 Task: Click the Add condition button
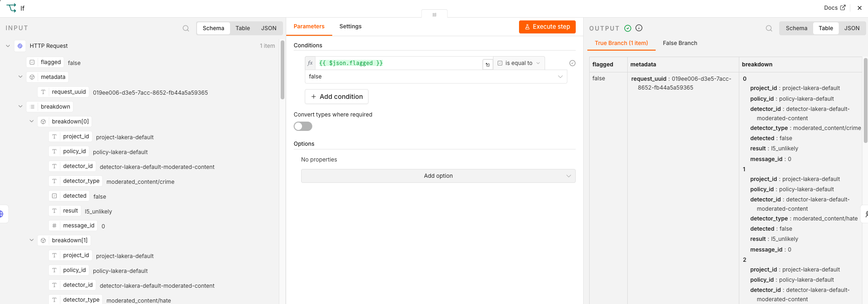(x=337, y=97)
